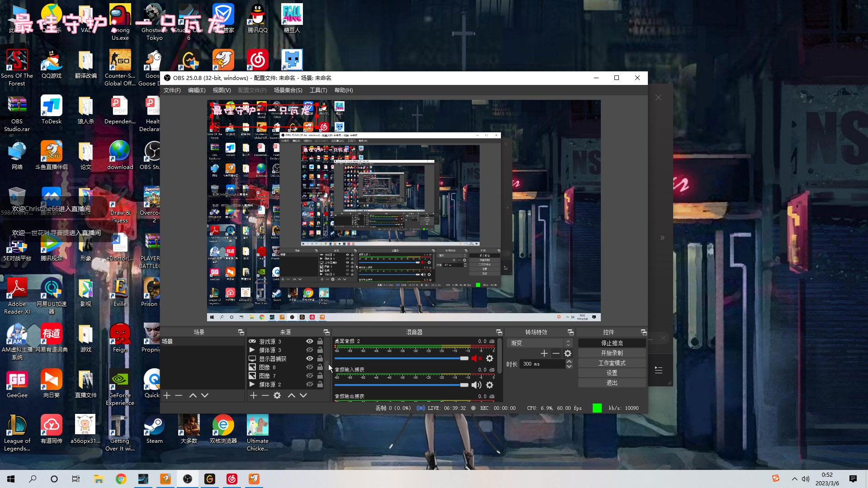Pop out the 混音器 dock panel
This screenshot has height=488, width=868.
coord(499,332)
